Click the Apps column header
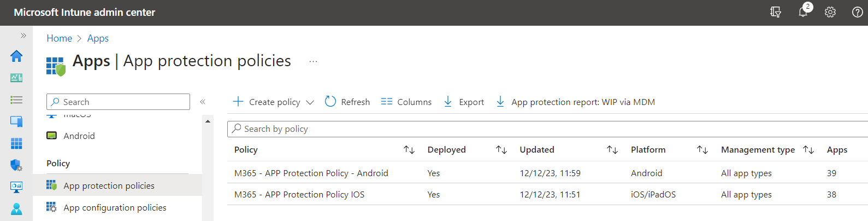 837,150
